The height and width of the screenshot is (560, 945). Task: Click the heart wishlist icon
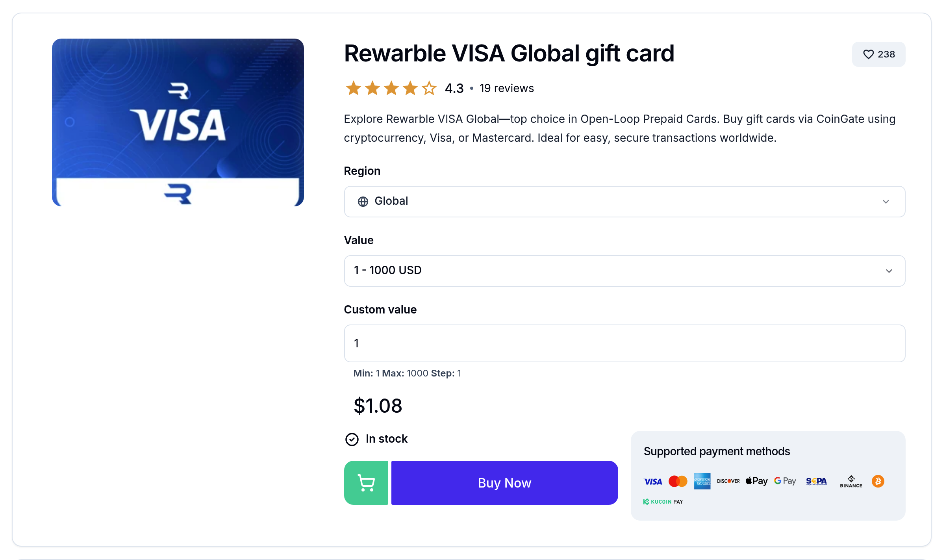tap(868, 54)
